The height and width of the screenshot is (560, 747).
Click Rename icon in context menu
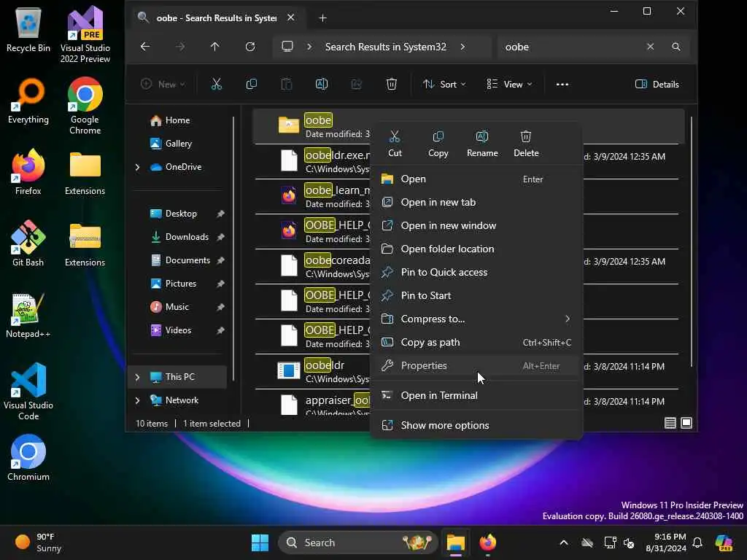482,144
